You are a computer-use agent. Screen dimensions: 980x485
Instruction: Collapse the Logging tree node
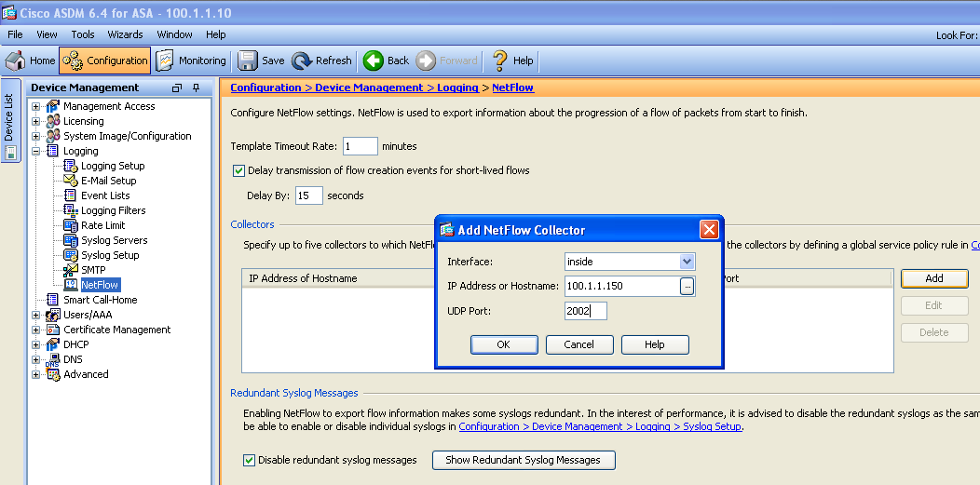click(x=36, y=151)
